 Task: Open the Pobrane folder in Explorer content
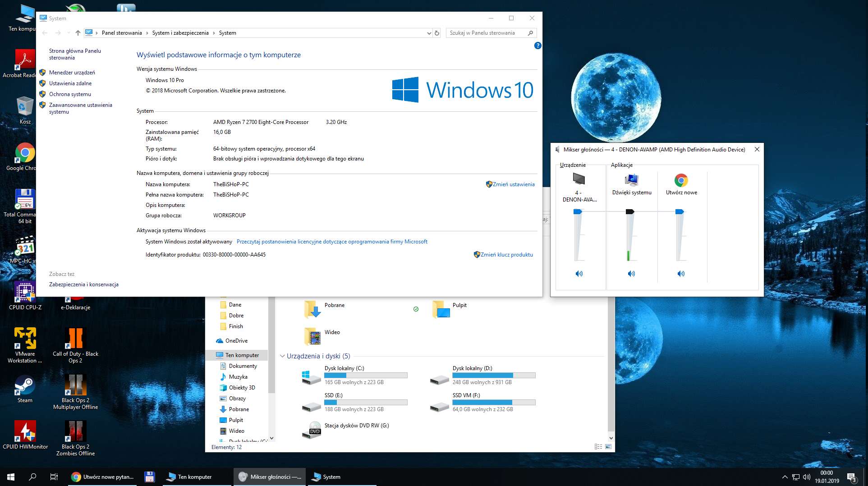click(x=325, y=309)
